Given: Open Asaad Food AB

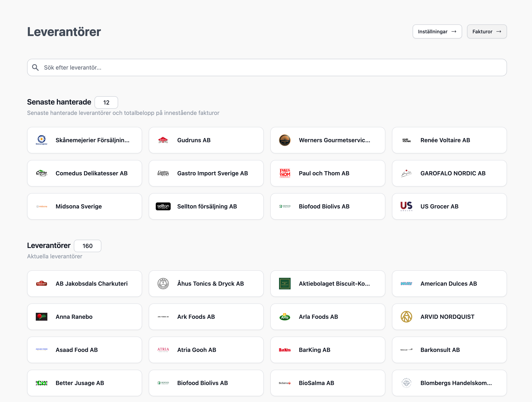Looking at the screenshot, I should (85, 350).
